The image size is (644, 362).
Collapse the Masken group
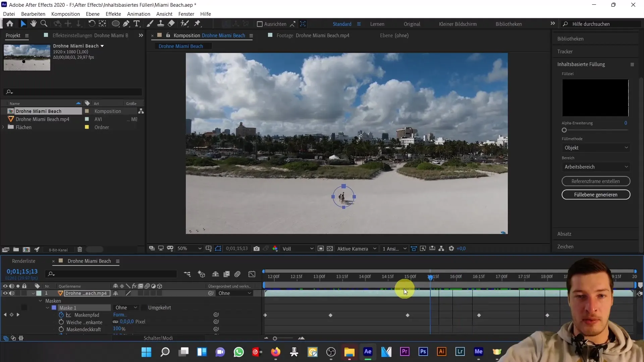40,301
